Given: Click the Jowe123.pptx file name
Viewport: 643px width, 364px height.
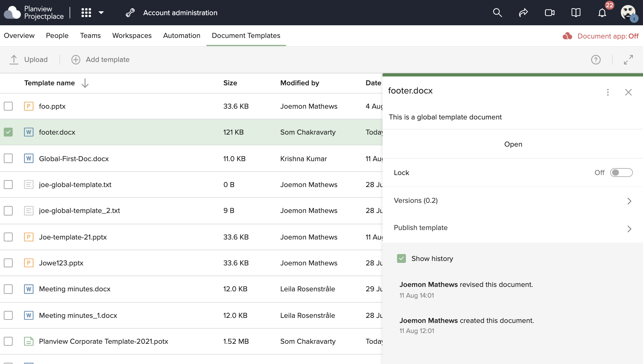Looking at the screenshot, I should click(x=61, y=263).
